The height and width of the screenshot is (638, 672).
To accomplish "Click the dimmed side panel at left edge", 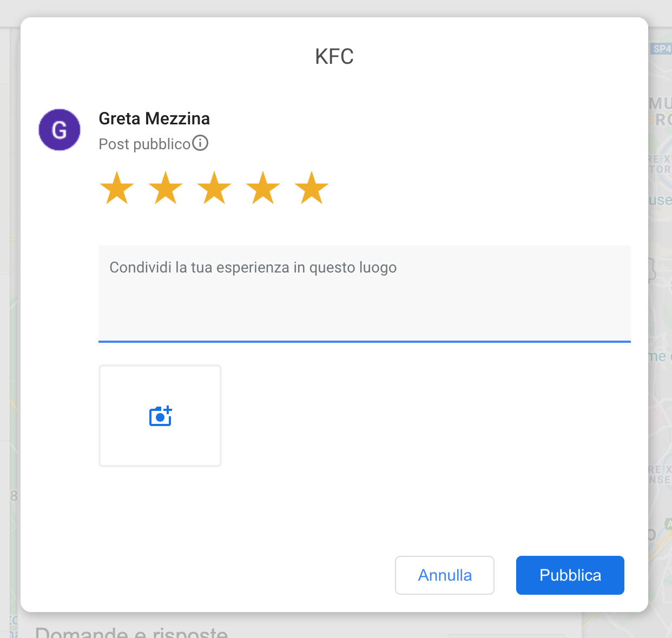I will click(10, 324).
